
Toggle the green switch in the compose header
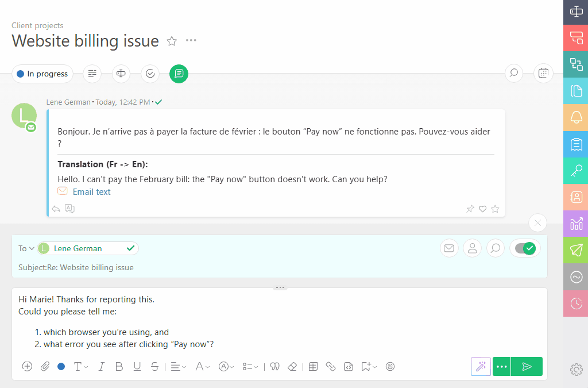[x=525, y=248]
